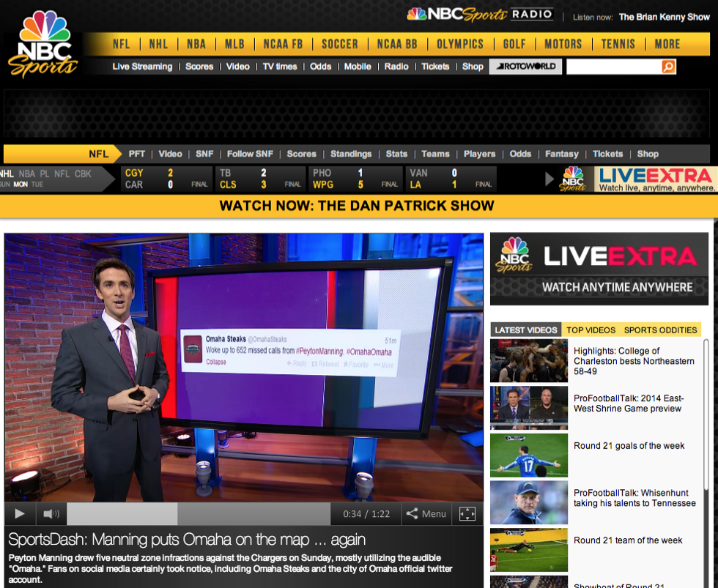Open the MLB main navigation tab
718x588 pixels.
click(234, 44)
